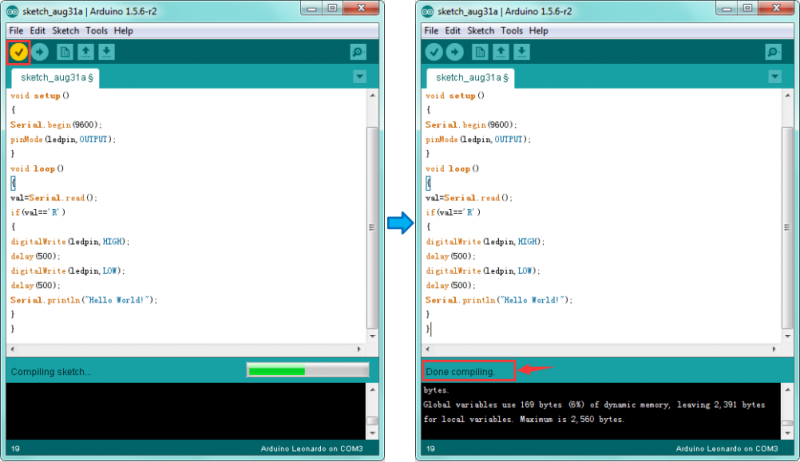This screenshot has width=800, height=462.
Task: Click Arduino logo in right title bar
Action: 428,11
